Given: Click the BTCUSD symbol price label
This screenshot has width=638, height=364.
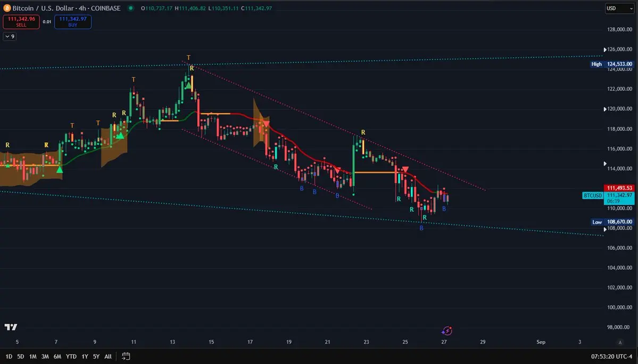Looking at the screenshot, I should click(x=593, y=196).
